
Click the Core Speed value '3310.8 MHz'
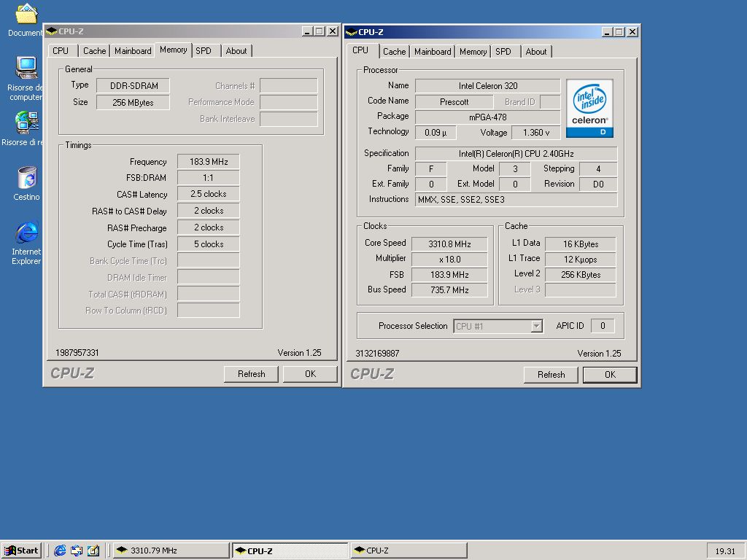click(x=449, y=244)
